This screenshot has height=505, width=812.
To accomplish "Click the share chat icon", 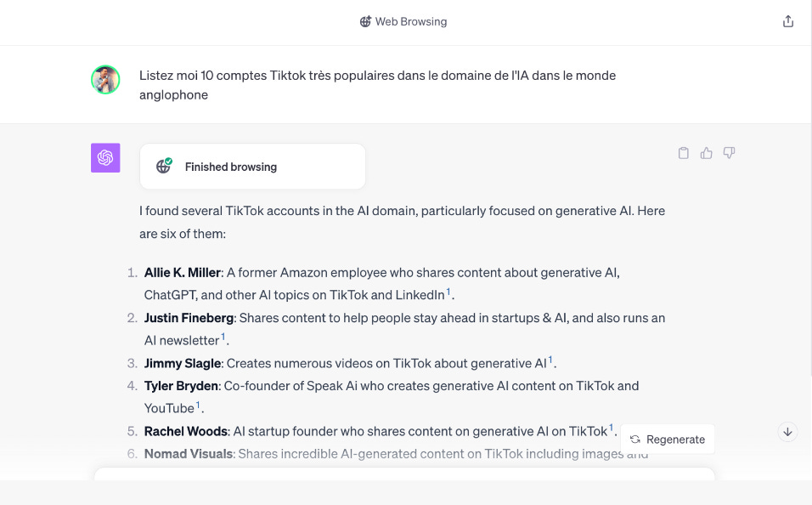I will click(787, 21).
